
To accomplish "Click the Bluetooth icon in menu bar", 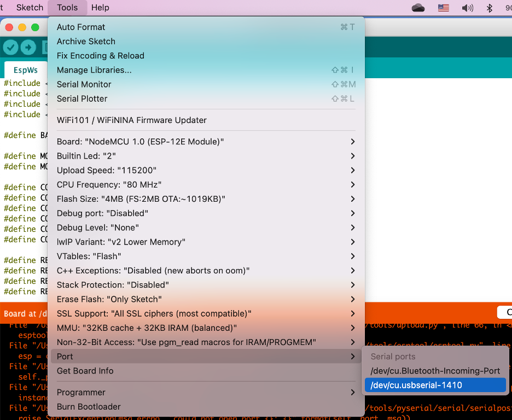I will pos(490,8).
